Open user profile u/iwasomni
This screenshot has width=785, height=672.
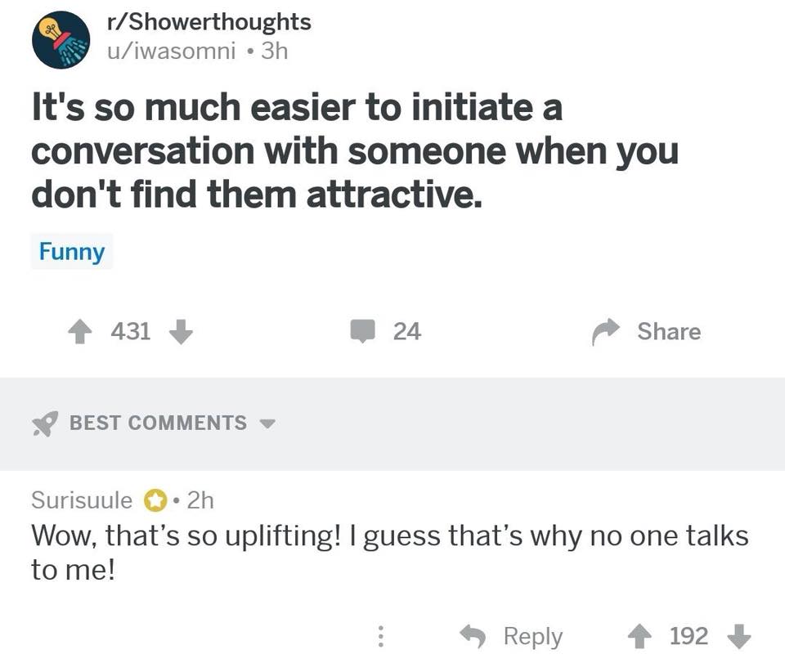click(171, 51)
